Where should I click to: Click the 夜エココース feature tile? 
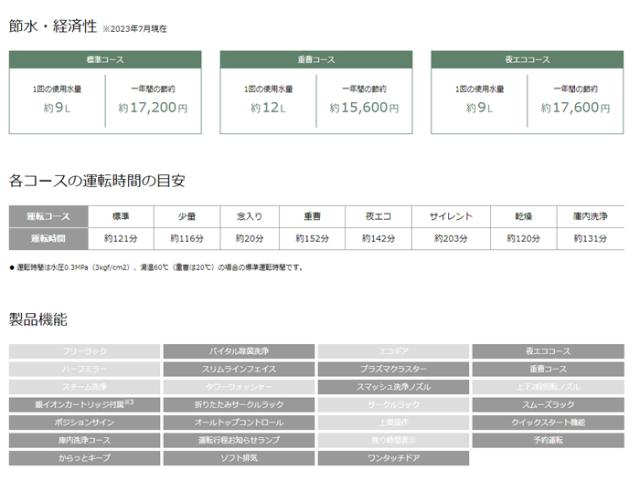(x=548, y=351)
